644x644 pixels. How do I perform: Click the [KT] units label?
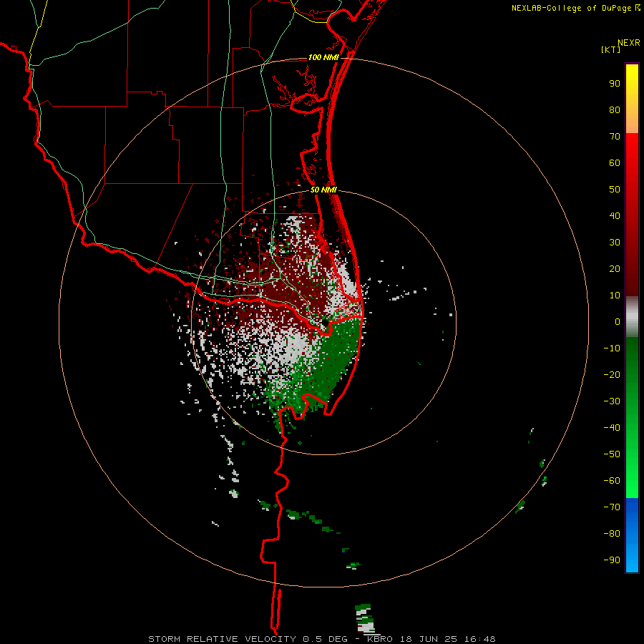pyautogui.click(x=611, y=49)
